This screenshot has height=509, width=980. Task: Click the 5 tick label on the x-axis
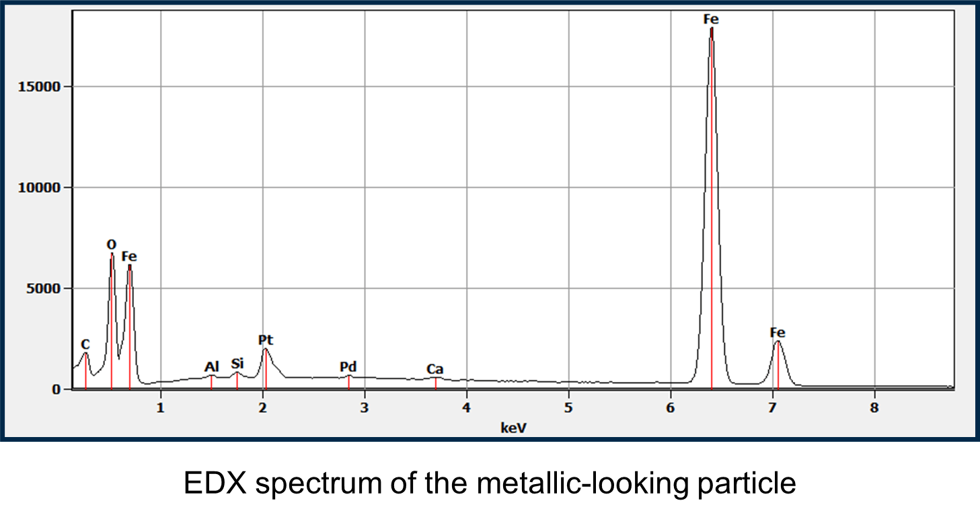[569, 407]
